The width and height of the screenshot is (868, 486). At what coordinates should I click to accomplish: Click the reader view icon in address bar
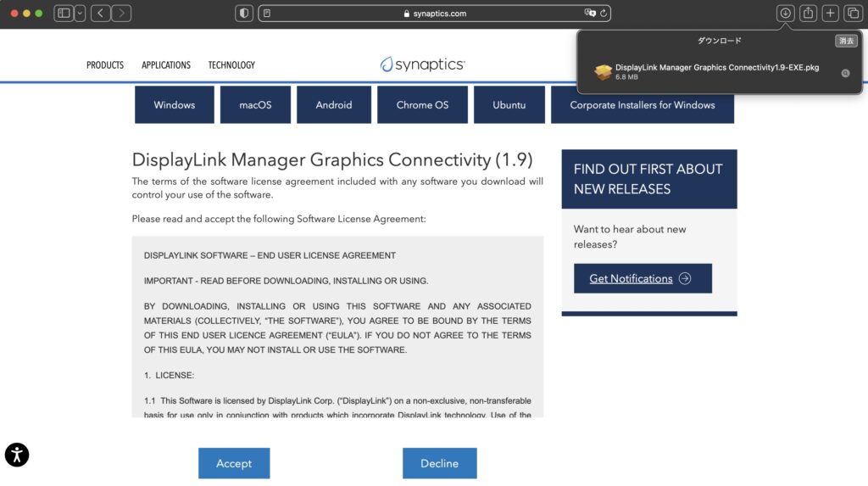267,13
